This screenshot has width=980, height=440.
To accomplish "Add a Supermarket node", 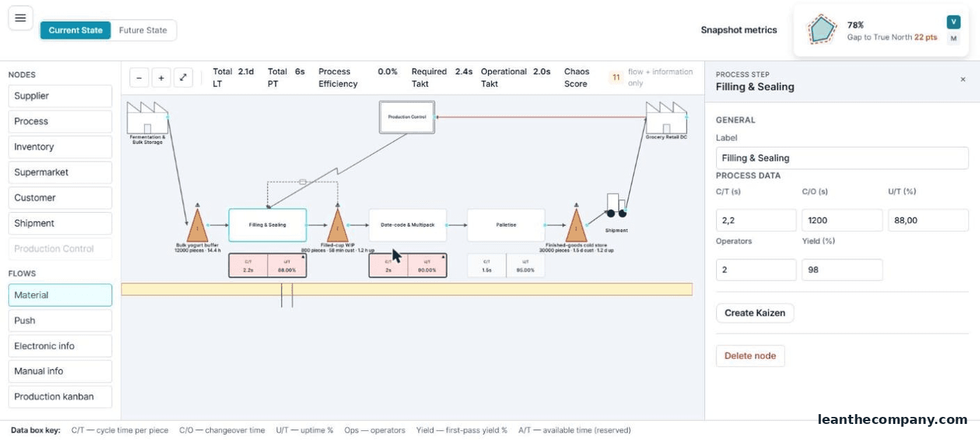I will point(60,172).
